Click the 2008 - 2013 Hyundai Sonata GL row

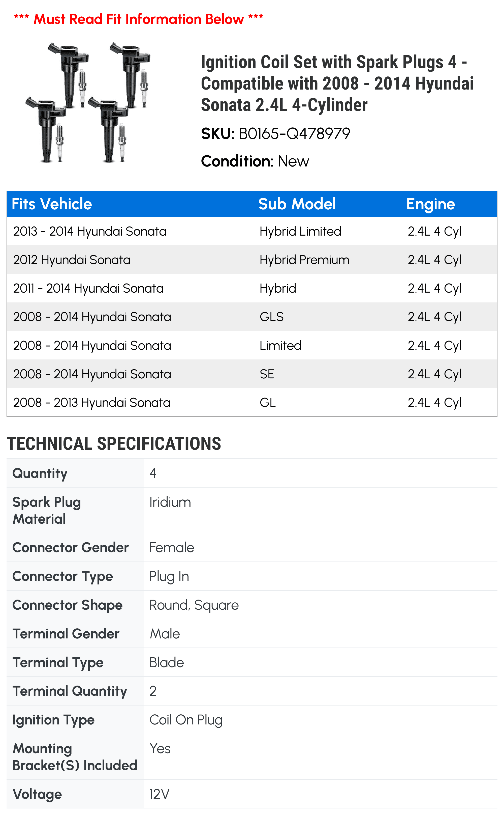(252, 402)
